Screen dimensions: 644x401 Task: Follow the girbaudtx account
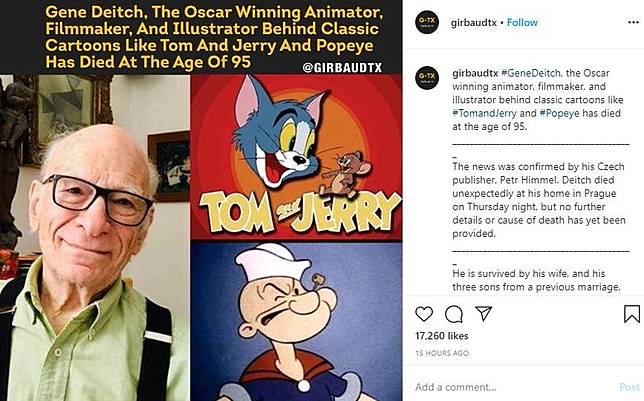[x=521, y=20]
